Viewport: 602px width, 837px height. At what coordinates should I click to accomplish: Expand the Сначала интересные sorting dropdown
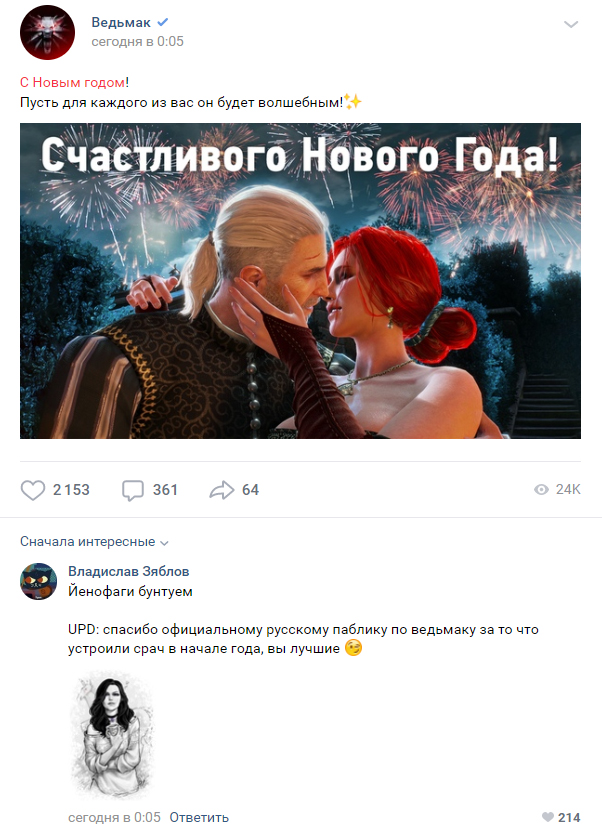[x=94, y=542]
